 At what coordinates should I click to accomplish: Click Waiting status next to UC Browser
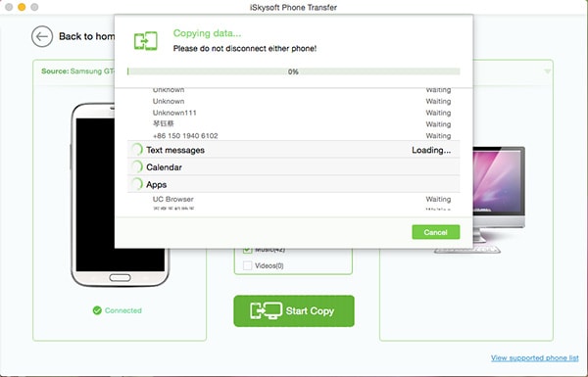pos(438,200)
